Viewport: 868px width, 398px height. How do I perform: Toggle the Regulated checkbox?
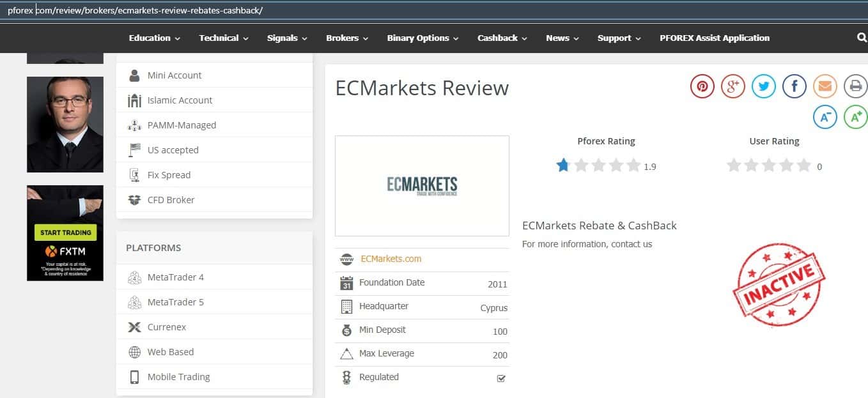[501, 378]
